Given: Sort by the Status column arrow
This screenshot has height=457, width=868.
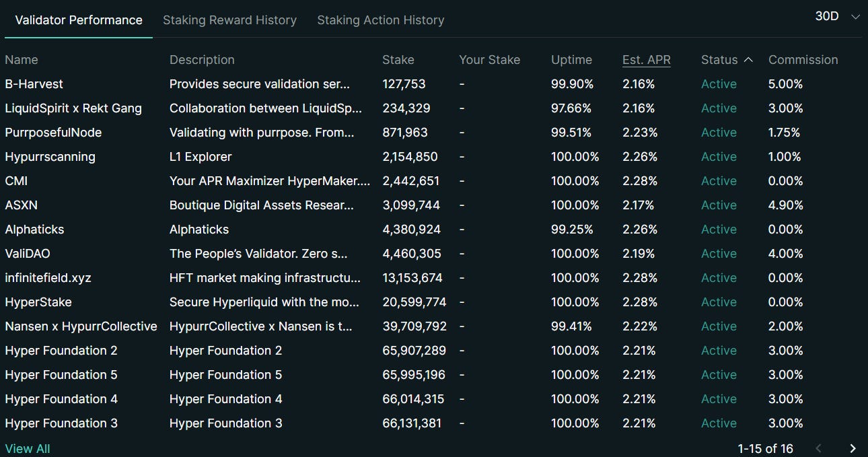Looking at the screenshot, I should coord(748,60).
